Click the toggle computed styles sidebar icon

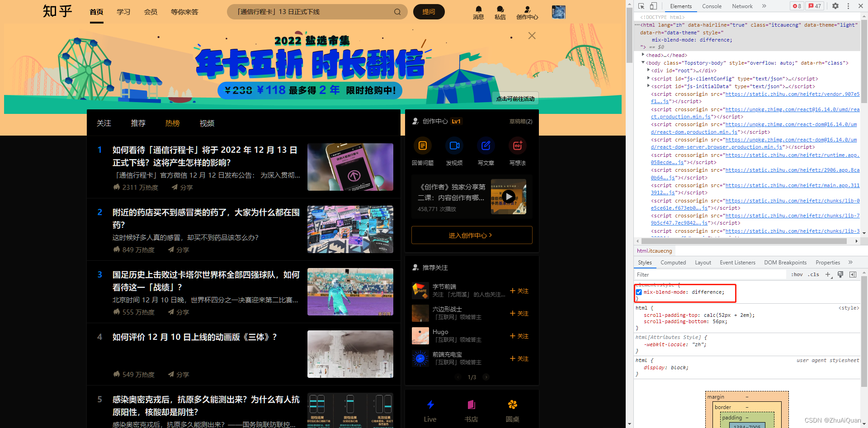[853, 274]
